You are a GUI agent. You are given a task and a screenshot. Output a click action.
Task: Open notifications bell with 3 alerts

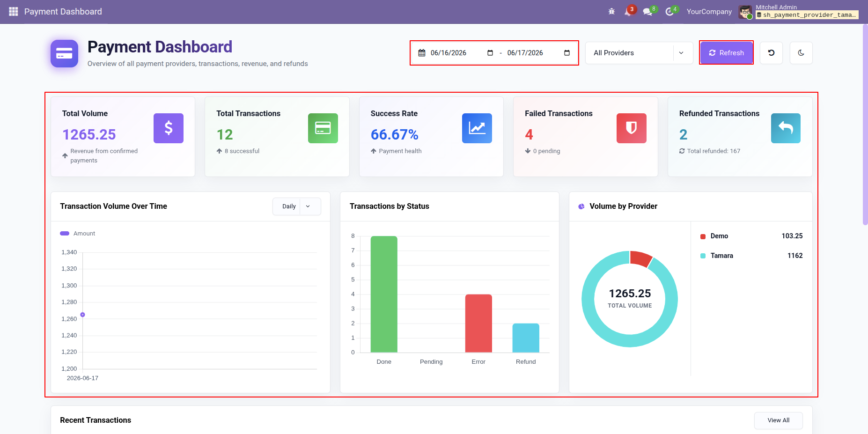coord(628,11)
